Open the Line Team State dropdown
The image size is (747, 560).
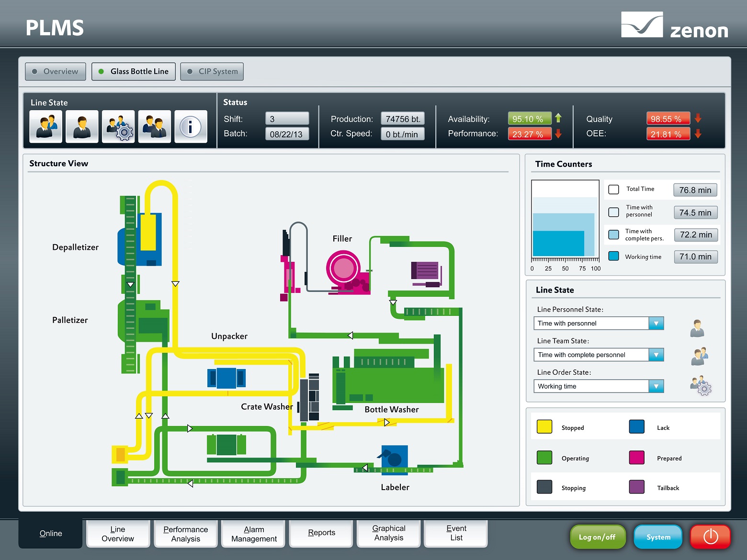pyautogui.click(x=656, y=355)
